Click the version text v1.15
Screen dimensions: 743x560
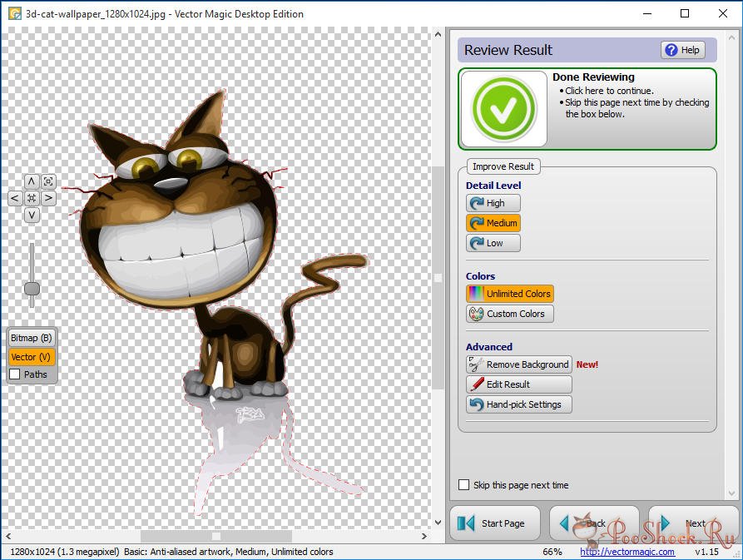click(x=706, y=552)
